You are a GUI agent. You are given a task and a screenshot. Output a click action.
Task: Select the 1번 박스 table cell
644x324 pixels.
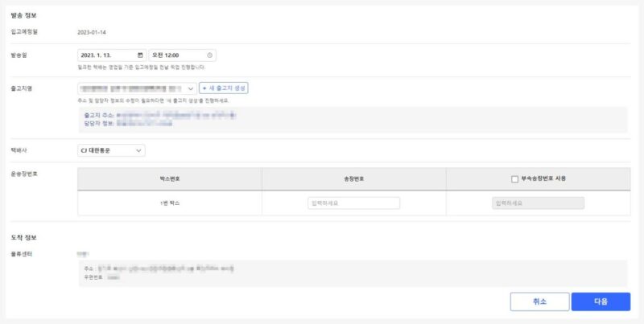coord(169,203)
